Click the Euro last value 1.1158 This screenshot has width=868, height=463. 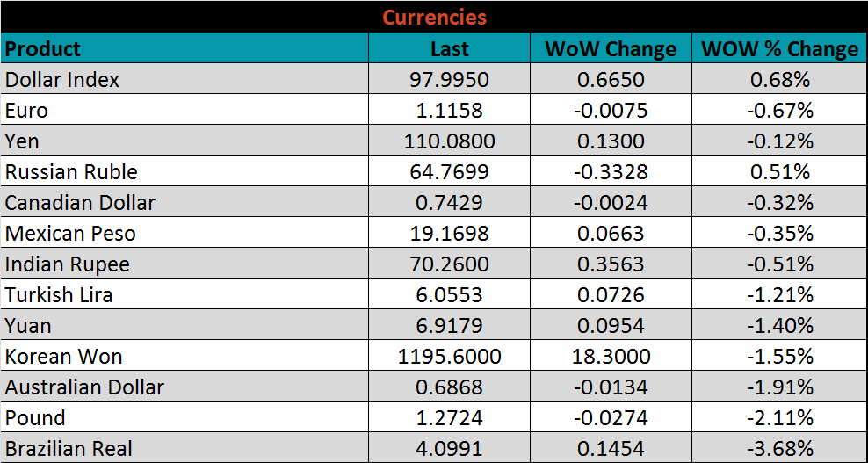[449, 111]
